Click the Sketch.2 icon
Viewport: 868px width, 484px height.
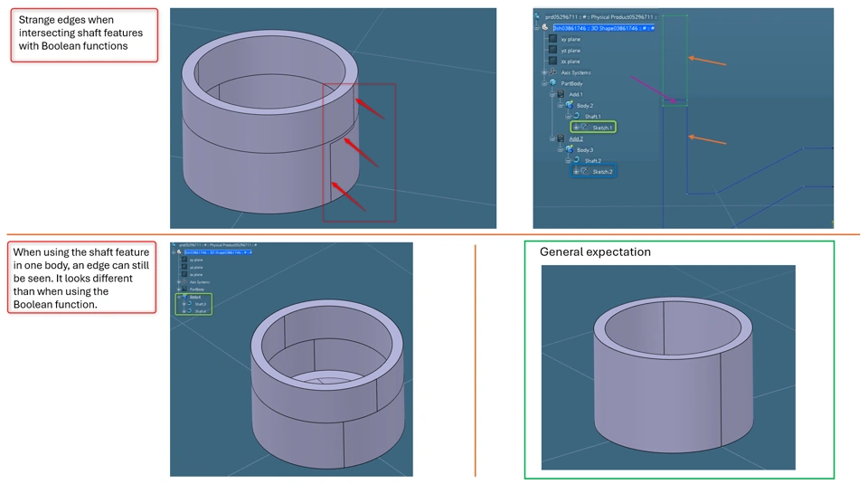click(585, 171)
